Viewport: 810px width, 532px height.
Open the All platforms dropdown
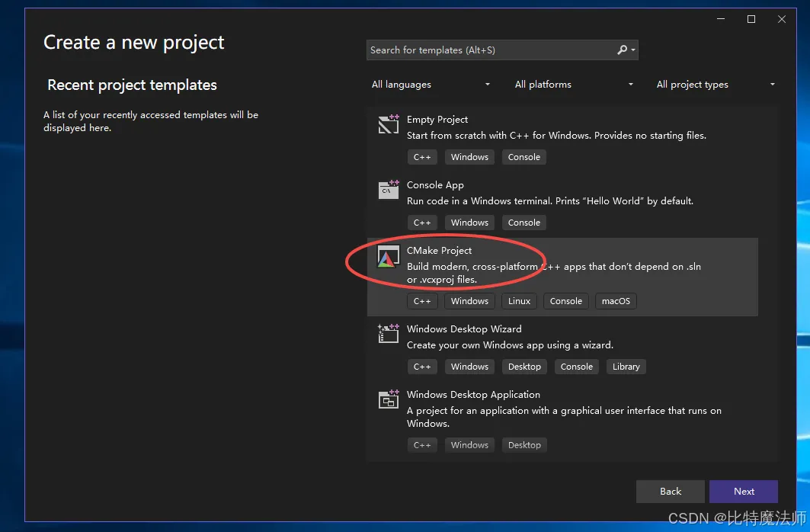[574, 84]
